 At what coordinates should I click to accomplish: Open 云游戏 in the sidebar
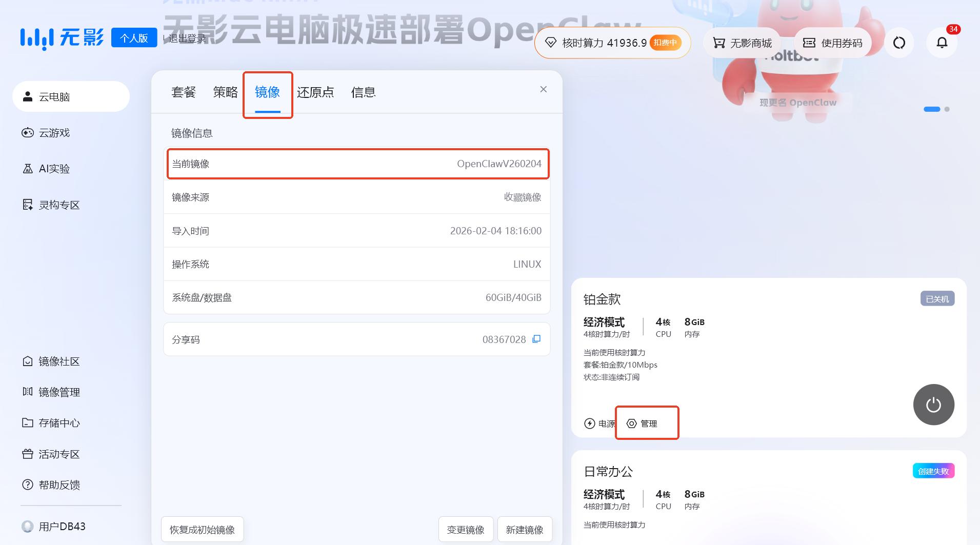coord(54,133)
